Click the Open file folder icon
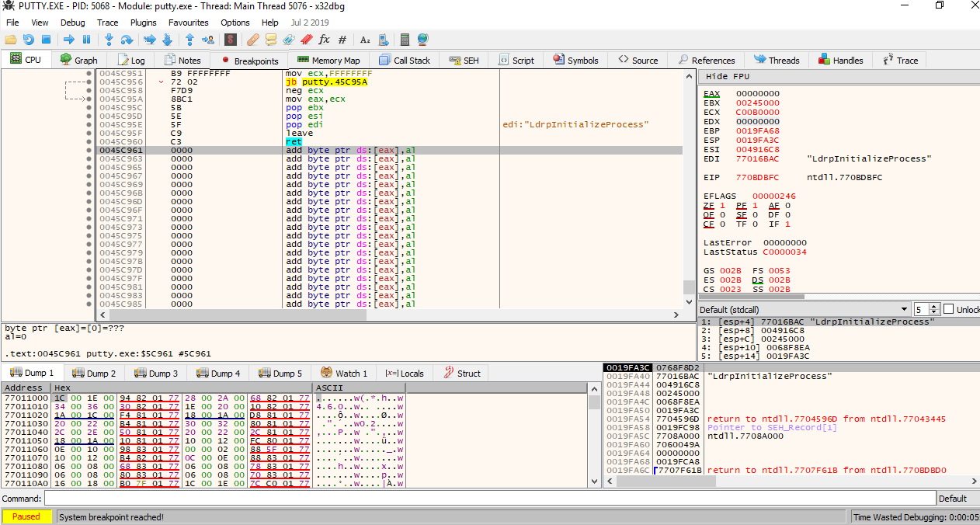 (x=10, y=40)
